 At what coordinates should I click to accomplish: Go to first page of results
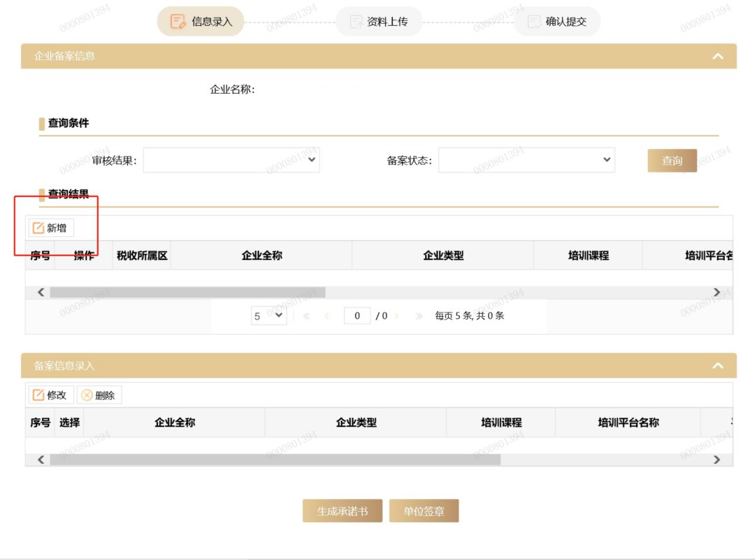pyautogui.click(x=307, y=316)
